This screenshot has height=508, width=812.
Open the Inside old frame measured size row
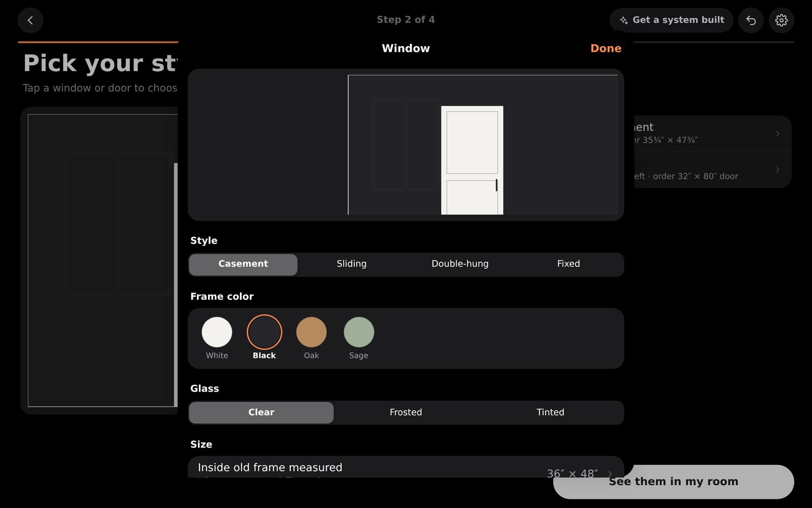(x=406, y=467)
